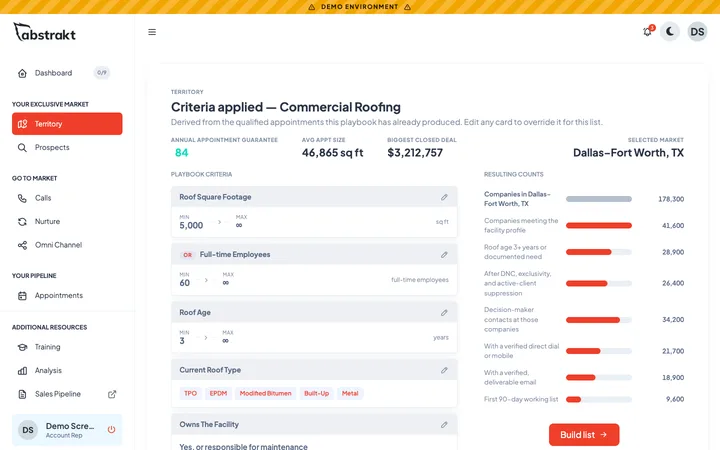The width and height of the screenshot is (720, 450).
Task: Open Sales Pipeline link
Action: [x=67, y=394]
